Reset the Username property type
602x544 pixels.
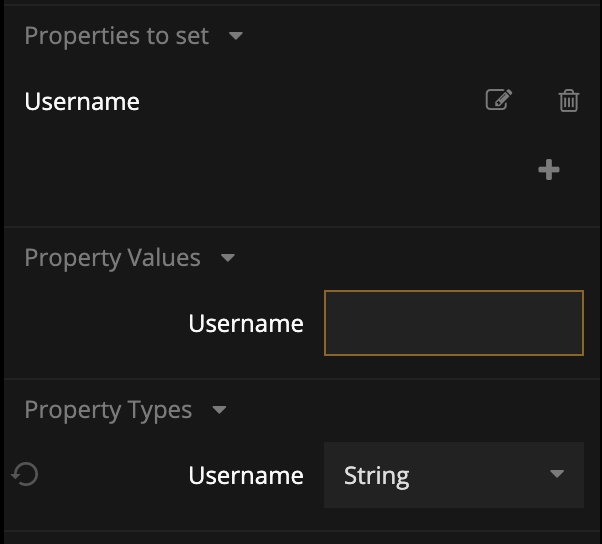pos(25,474)
